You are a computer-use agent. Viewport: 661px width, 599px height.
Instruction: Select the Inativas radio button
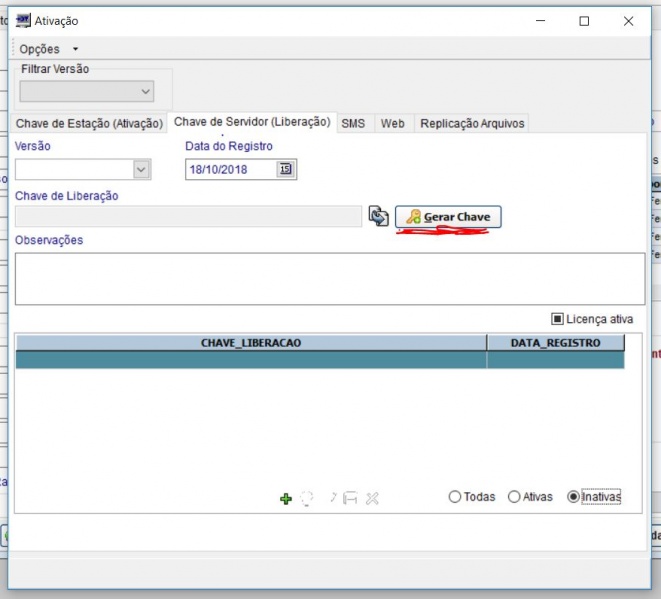573,497
